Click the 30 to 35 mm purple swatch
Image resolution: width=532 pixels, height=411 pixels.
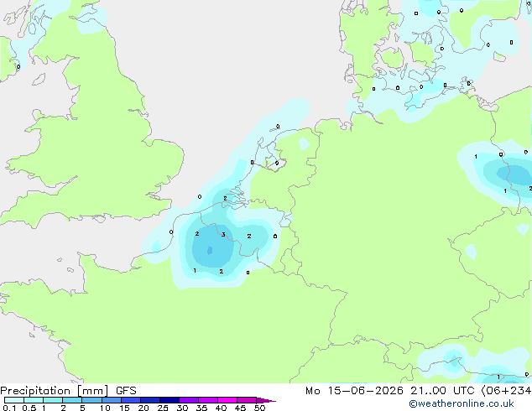pos(188,400)
